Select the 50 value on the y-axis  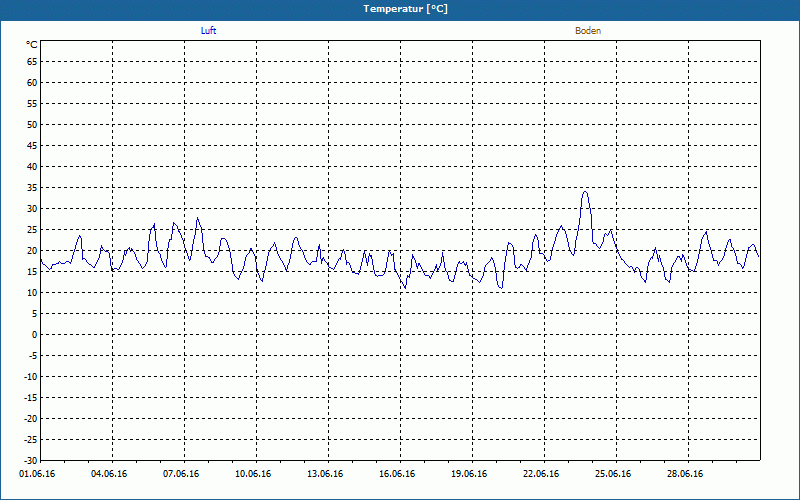tap(32, 124)
